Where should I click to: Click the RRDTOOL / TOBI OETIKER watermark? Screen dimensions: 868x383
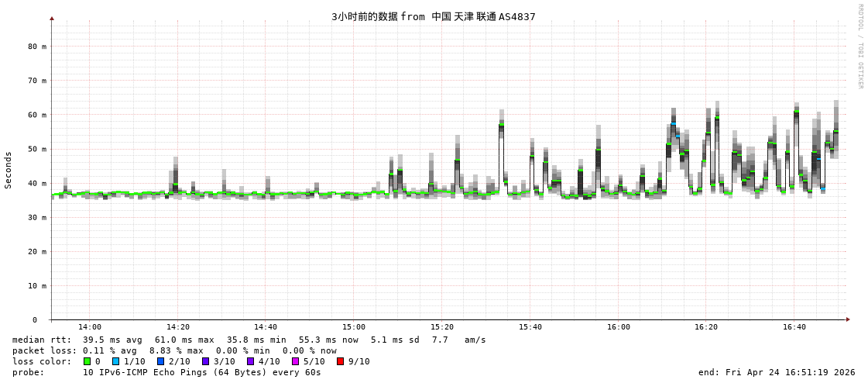(x=859, y=47)
